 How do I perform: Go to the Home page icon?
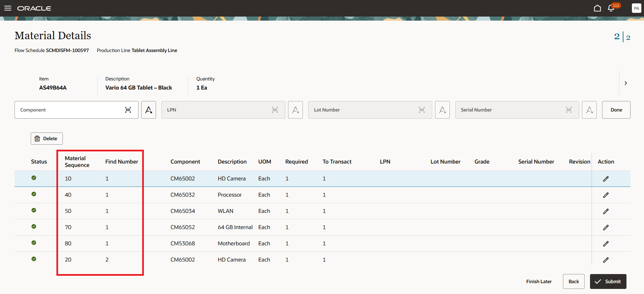click(x=597, y=8)
